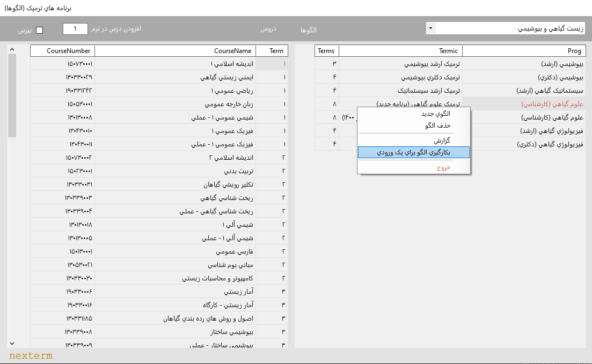The image size is (592, 364).
Task: Focus the "افزودن درس در ترم" number field
Action: tap(75, 28)
